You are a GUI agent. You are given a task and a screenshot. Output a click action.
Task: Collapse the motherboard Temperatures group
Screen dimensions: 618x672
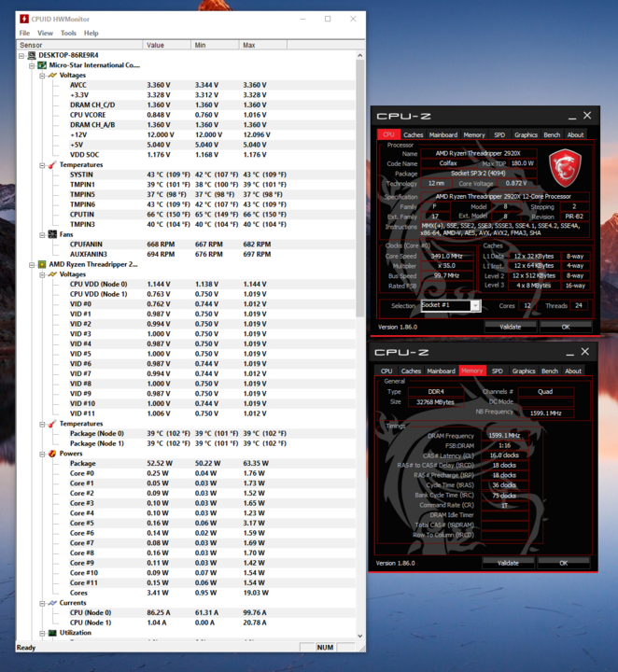pos(42,165)
